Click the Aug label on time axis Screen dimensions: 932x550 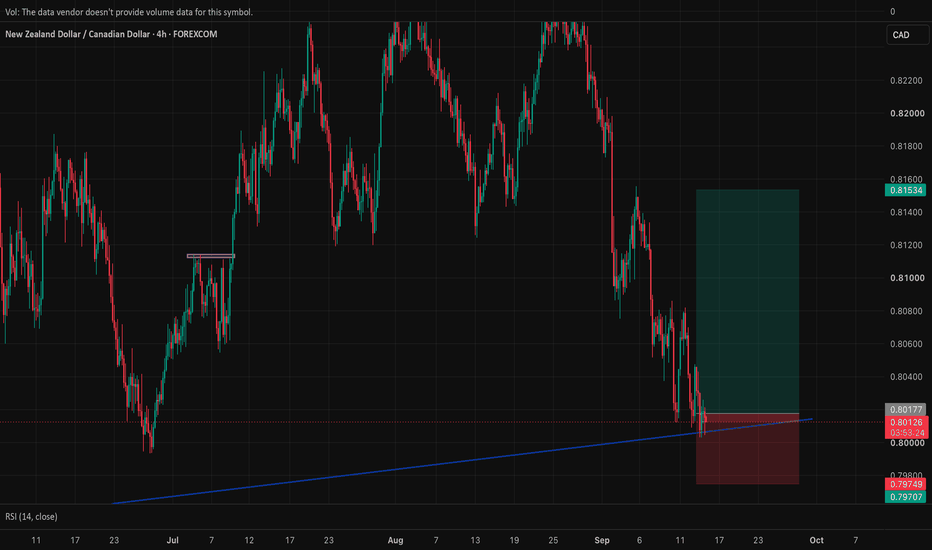pos(395,540)
